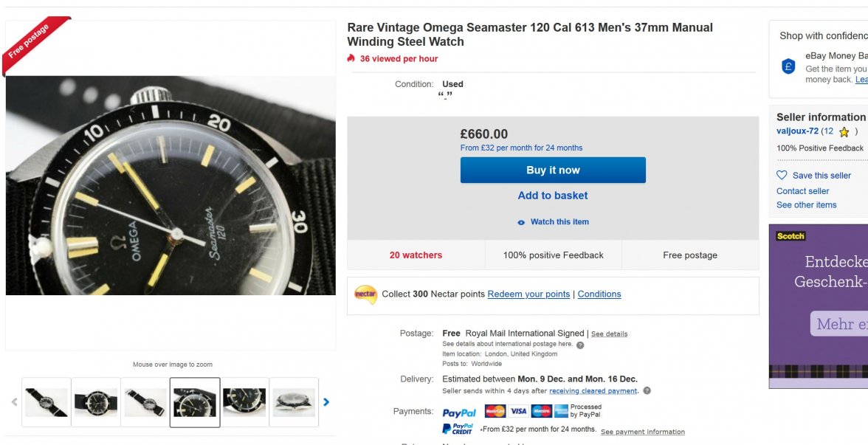Click Add to basket

553,196
